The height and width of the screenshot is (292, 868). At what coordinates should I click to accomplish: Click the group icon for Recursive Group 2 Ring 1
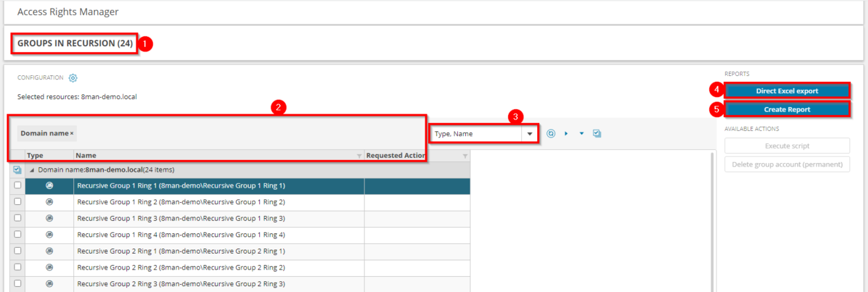(49, 251)
